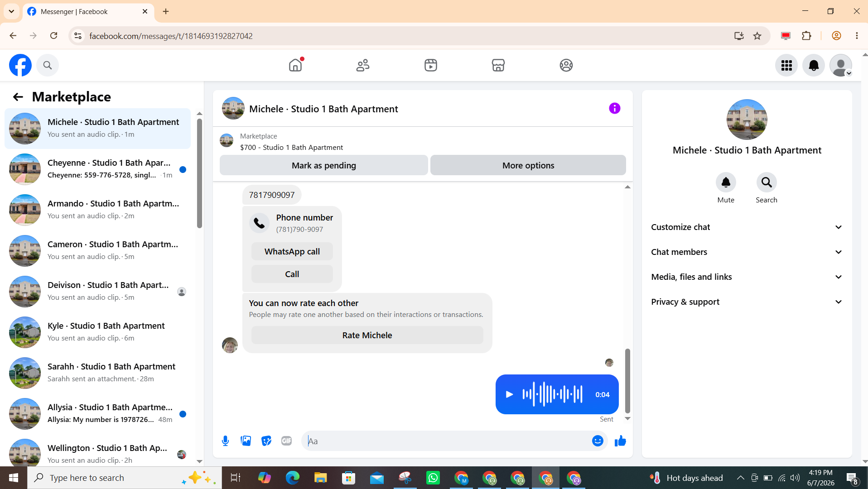
Task: Show hidden system tray icons
Action: 740,478
